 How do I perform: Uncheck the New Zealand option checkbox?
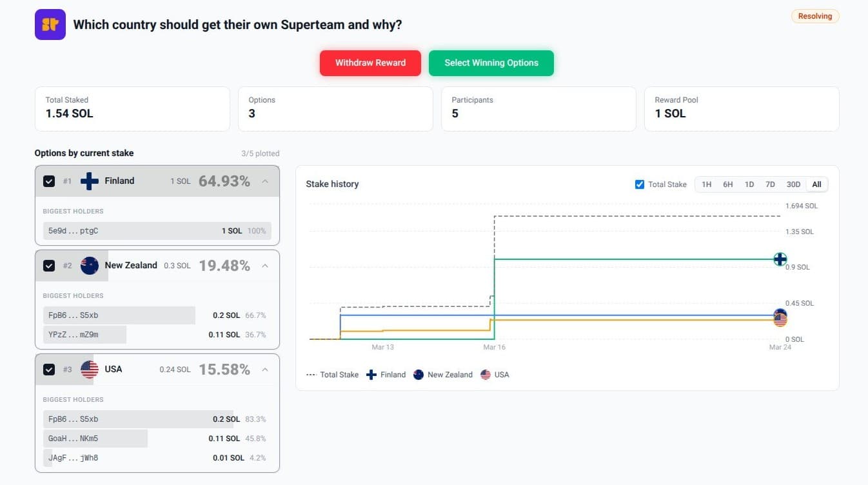[49, 266]
